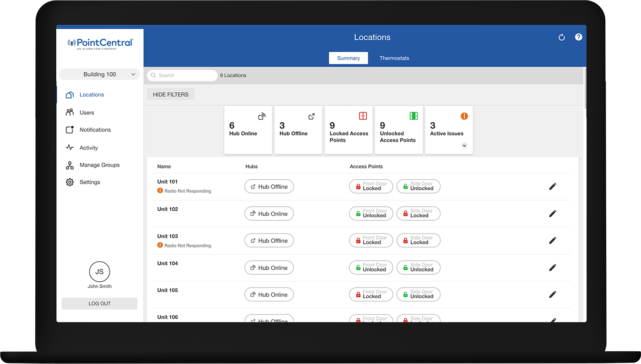
Task: Open the help question mark icon
Action: [x=579, y=37]
